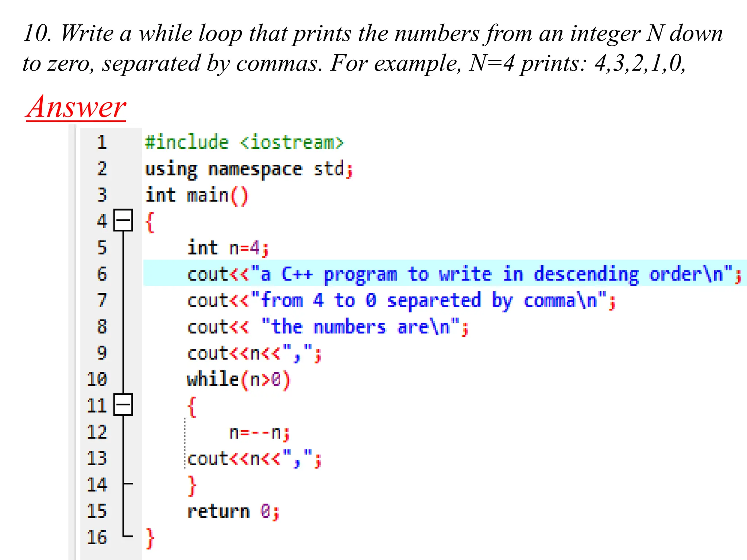Click the 'return 0;' statement
The height and width of the screenshot is (560, 747).
[233, 512]
